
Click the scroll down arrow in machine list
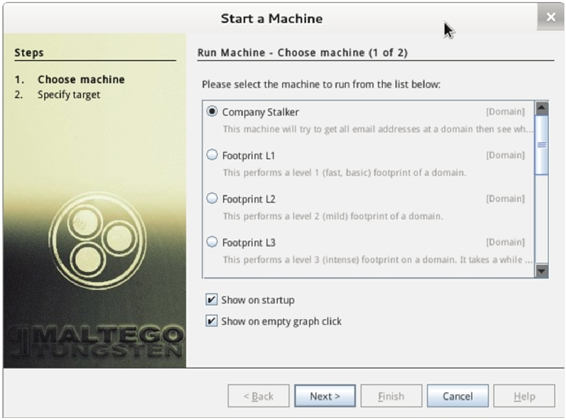(542, 271)
